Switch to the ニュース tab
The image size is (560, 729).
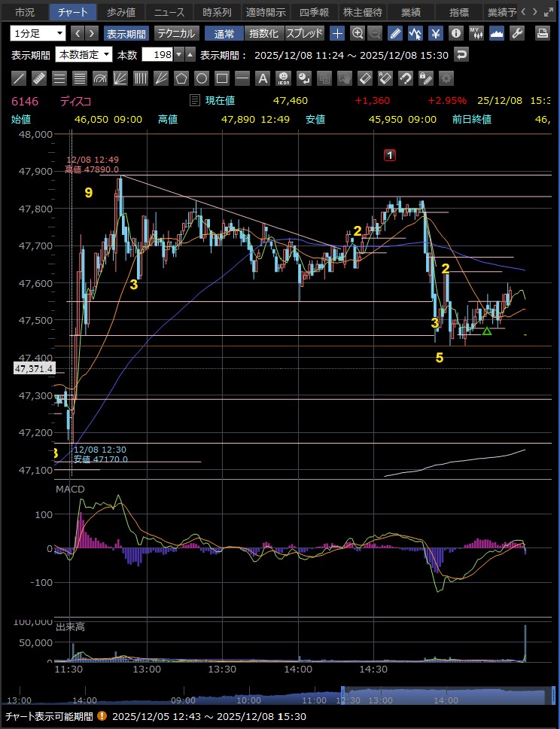pos(169,12)
